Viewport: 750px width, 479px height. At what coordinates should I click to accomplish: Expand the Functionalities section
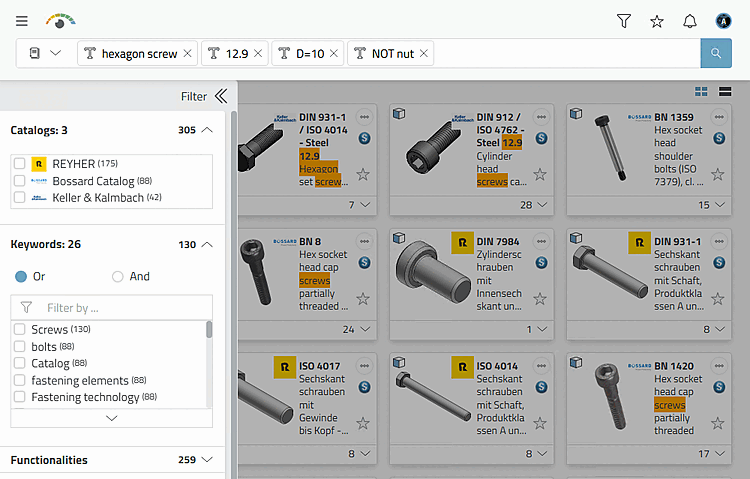(207, 459)
